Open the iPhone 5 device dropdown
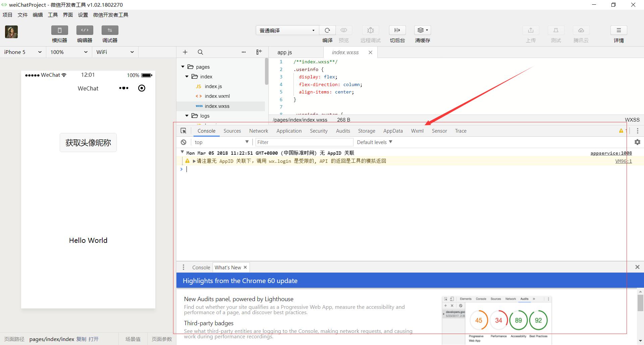This screenshot has height=345, width=644. (23, 52)
